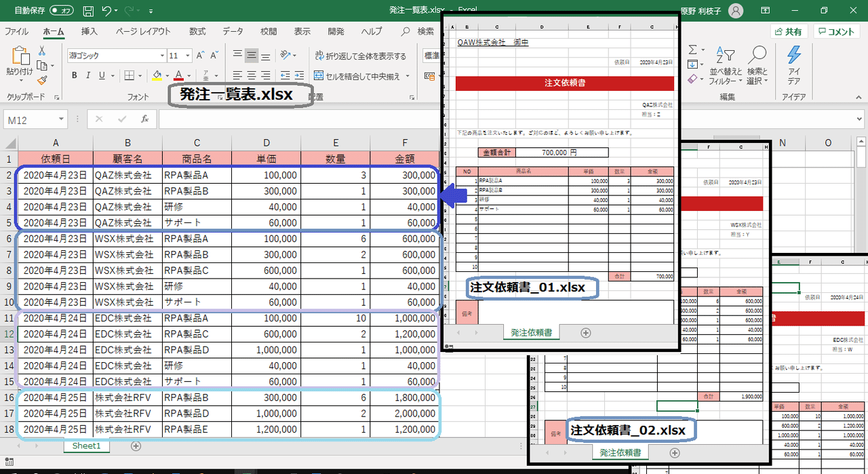This screenshot has width=868, height=474.
Task: Click the Search (検索) box in the ribbon
Action: [418, 32]
